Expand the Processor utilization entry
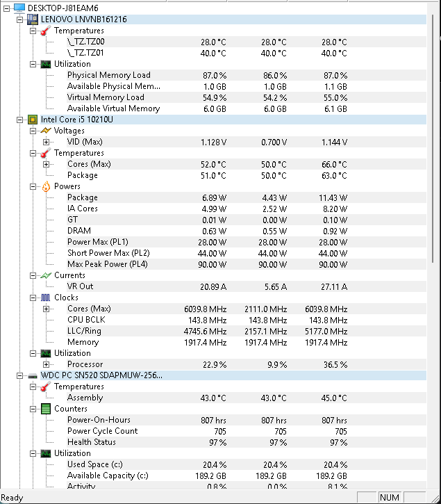 (47, 364)
